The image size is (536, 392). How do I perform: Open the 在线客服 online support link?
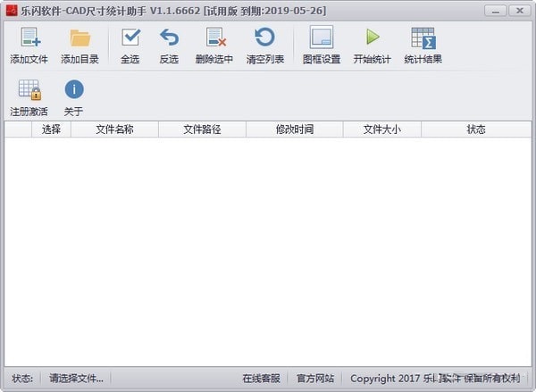[x=262, y=379]
